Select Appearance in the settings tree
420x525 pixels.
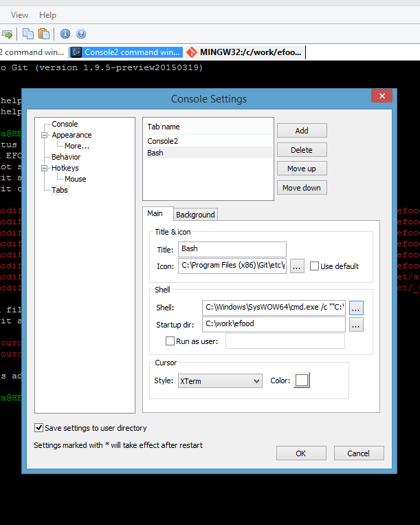(71, 135)
